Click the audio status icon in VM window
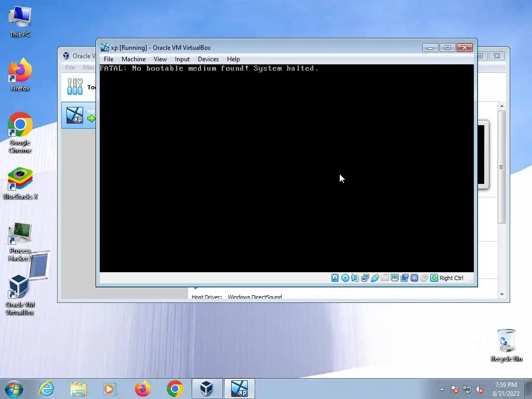This screenshot has width=532, height=399. (355, 278)
